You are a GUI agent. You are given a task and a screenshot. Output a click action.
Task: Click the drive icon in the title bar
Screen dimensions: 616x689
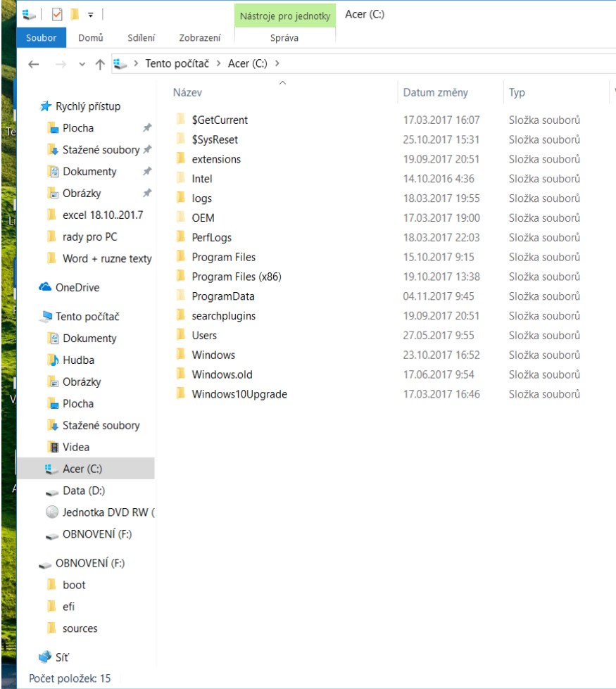tap(29, 15)
